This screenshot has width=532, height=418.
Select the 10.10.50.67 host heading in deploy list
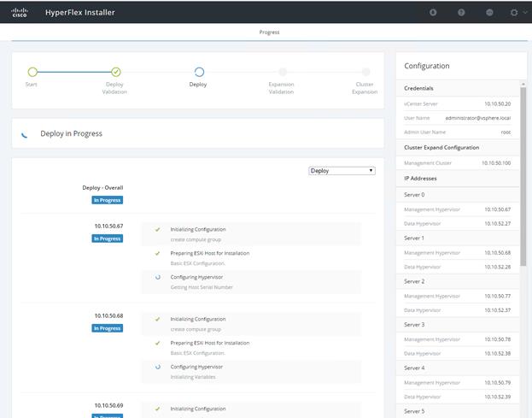pos(108,227)
